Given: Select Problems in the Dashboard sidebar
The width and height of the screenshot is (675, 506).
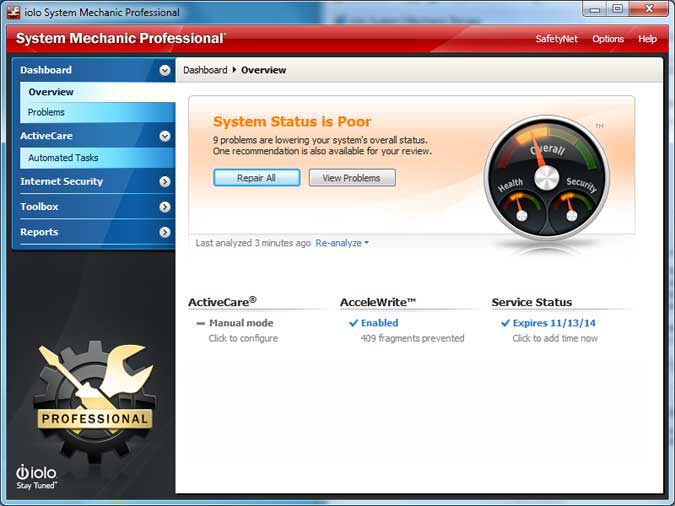Looking at the screenshot, I should pos(97,112).
